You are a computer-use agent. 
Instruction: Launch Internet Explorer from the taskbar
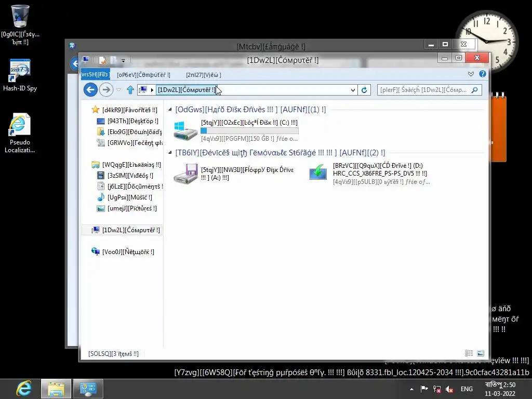(x=24, y=389)
